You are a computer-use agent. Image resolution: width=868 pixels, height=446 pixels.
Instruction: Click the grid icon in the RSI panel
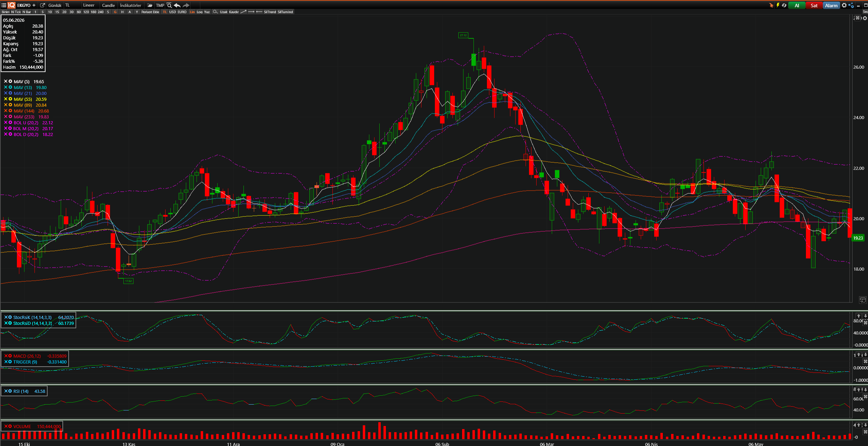point(865,397)
